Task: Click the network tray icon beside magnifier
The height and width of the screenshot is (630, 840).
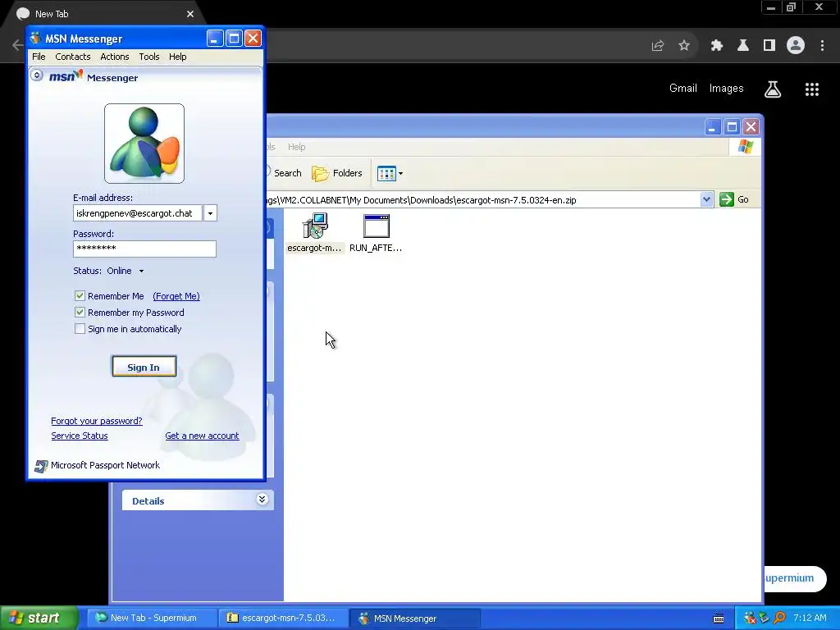Action: click(765, 619)
